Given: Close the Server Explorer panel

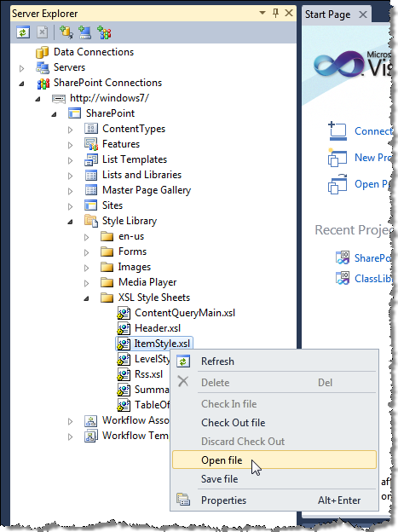Looking at the screenshot, I should 289,14.
